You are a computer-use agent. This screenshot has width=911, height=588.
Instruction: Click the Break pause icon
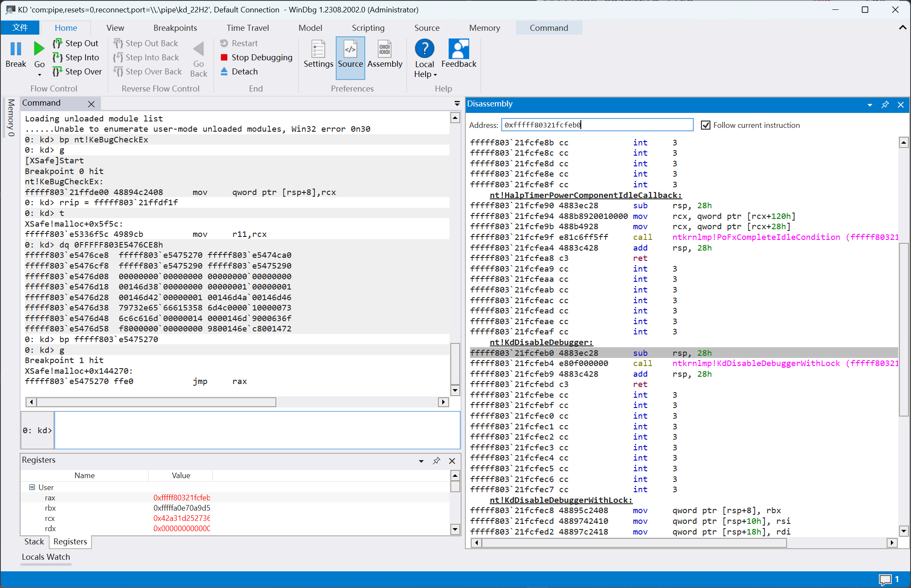(16, 49)
